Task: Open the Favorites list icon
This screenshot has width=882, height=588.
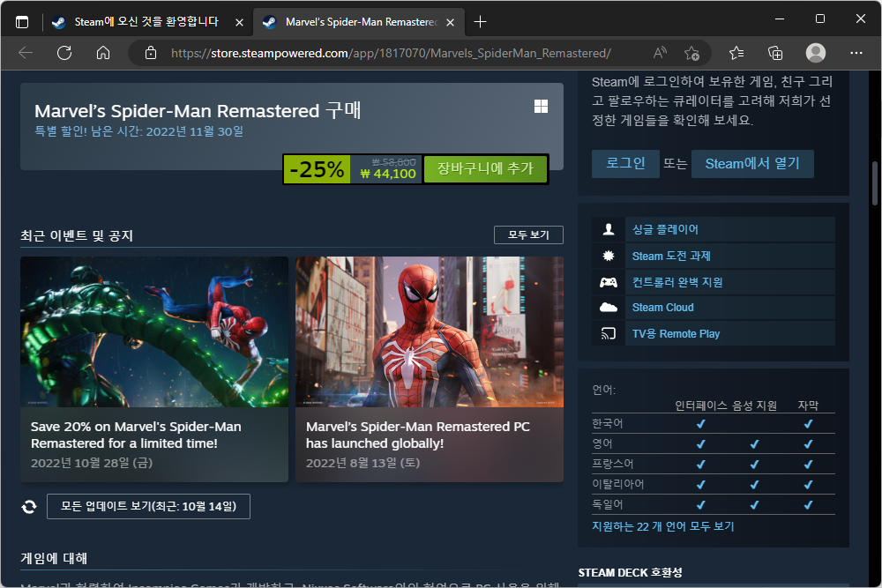Action: tap(736, 53)
